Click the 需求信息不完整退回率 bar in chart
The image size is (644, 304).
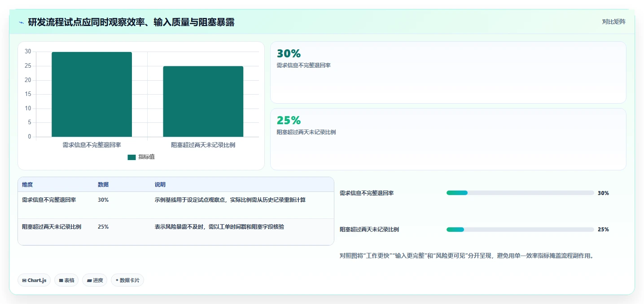point(92,94)
